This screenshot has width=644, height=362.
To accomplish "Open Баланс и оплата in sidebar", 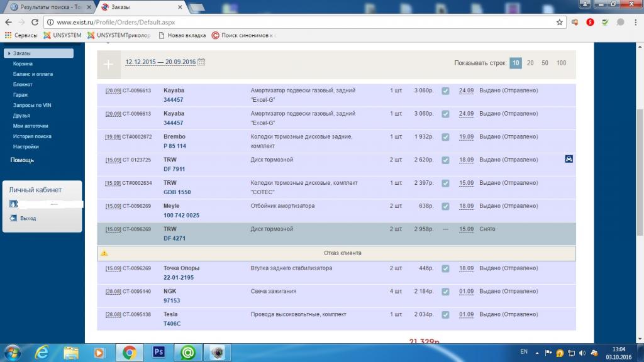I will pyautogui.click(x=33, y=74).
